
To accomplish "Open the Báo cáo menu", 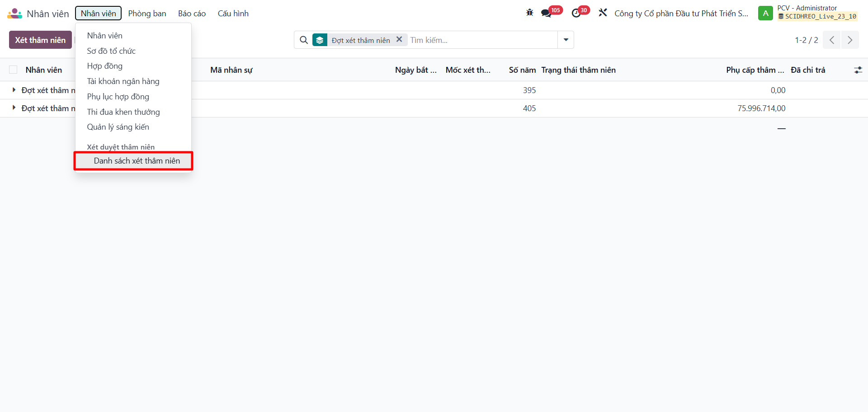I will (192, 14).
